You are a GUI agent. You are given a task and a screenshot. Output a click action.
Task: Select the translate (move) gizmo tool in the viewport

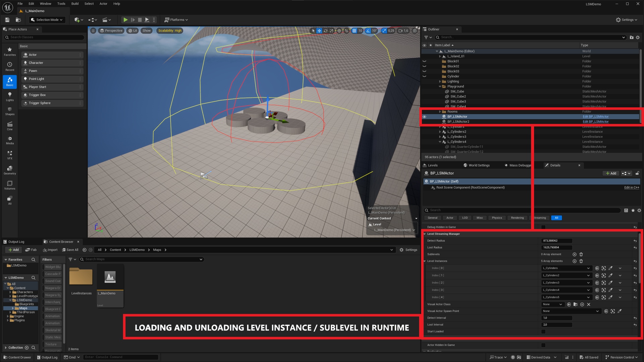[x=319, y=31]
